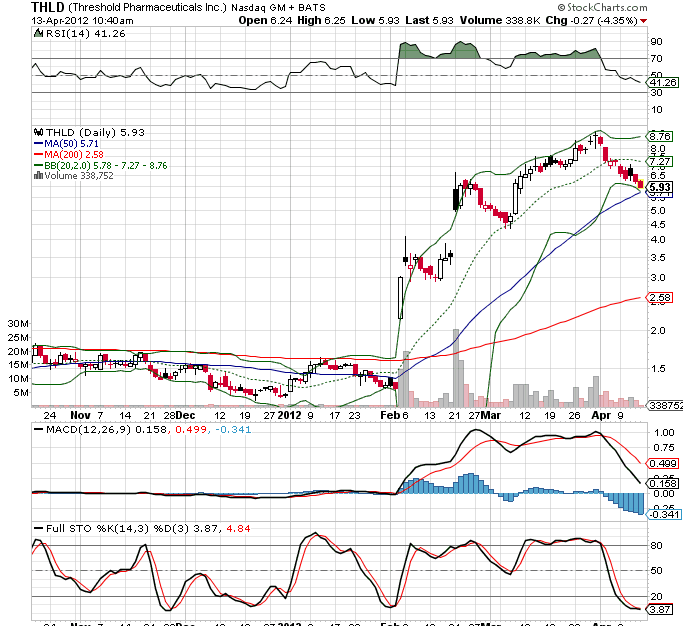This screenshot has width=683, height=626.
Task: Click the MA(50) 5.71 legend entry
Action: click(67, 143)
